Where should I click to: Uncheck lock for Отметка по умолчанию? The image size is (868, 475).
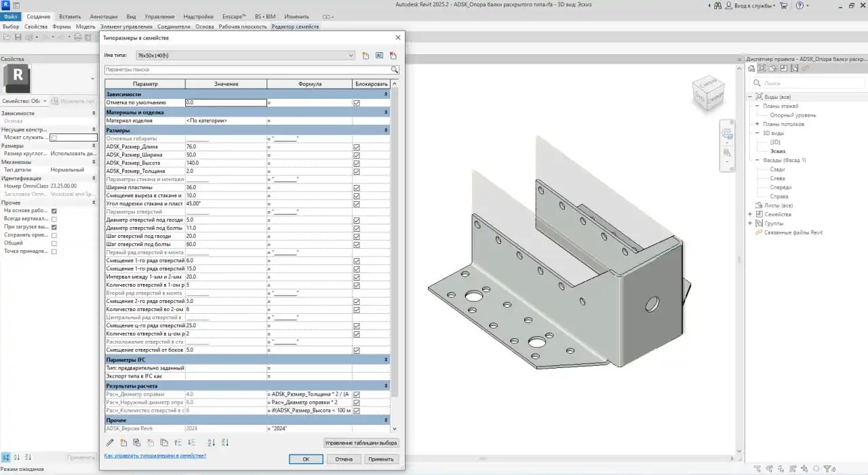click(356, 102)
